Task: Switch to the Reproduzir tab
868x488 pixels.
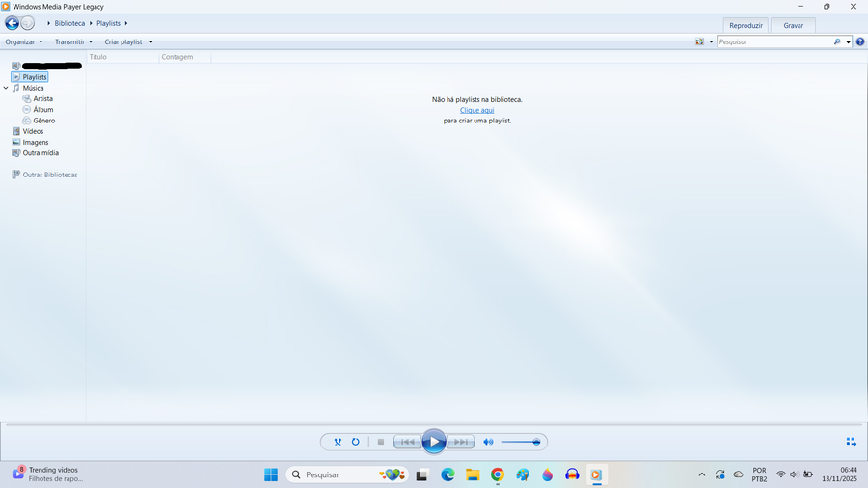Action: point(746,25)
